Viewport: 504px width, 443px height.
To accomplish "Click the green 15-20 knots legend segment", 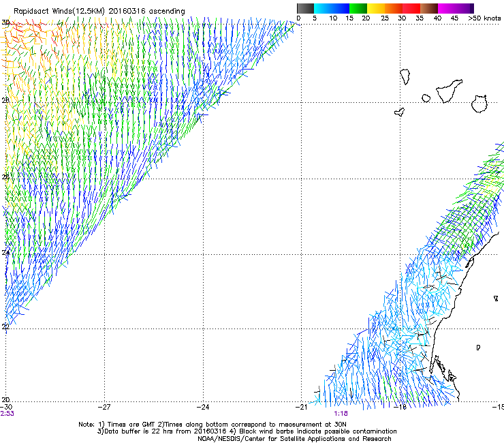I will point(358,8).
